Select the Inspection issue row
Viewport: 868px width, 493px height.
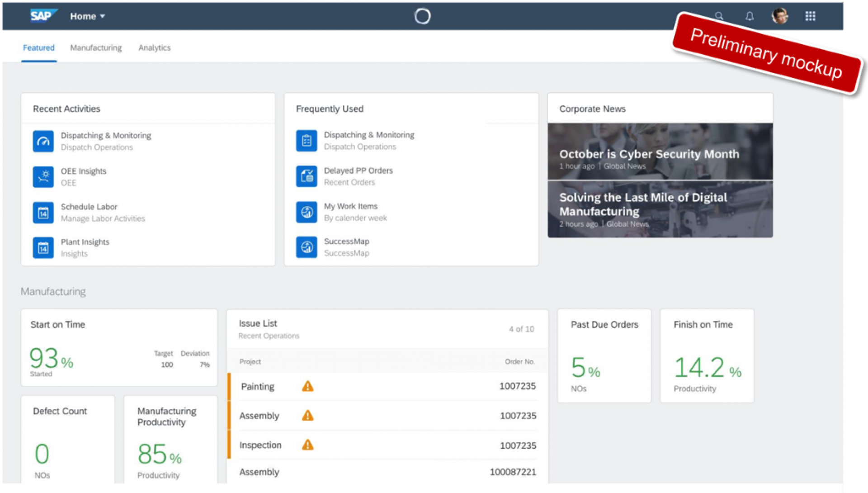coord(387,445)
